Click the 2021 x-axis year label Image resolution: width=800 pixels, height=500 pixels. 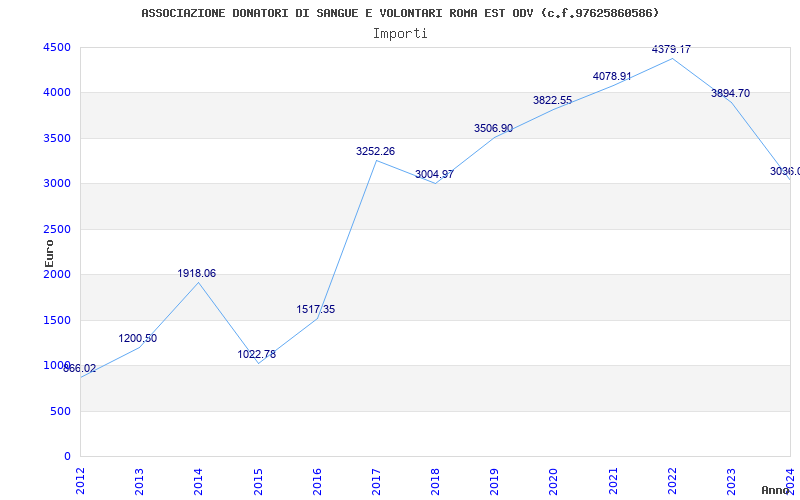point(613,481)
